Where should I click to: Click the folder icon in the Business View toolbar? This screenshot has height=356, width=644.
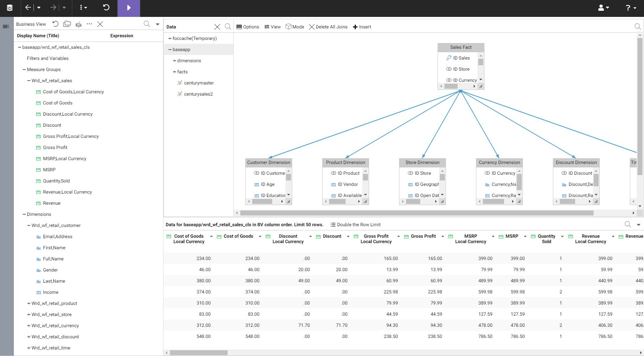coord(67,24)
